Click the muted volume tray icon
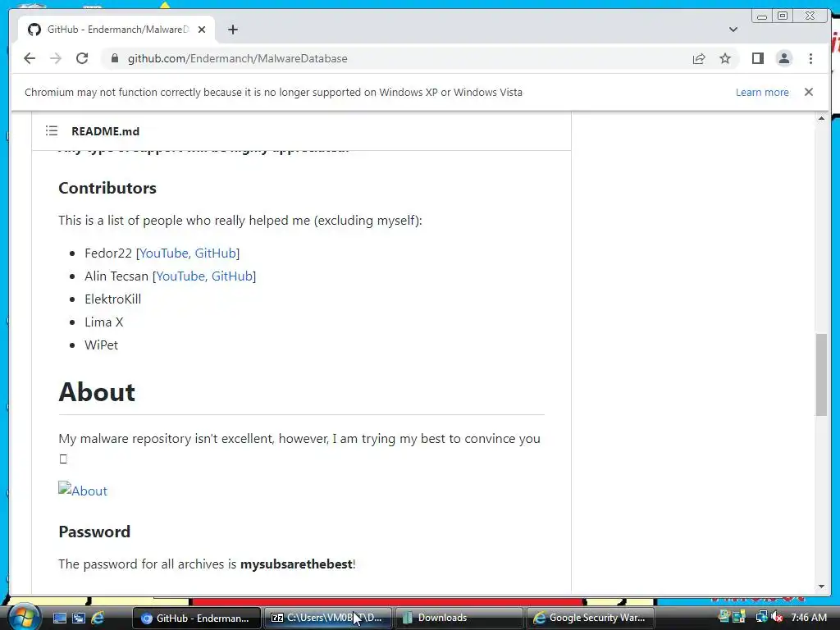The width and height of the screenshot is (840, 630). [x=778, y=617]
